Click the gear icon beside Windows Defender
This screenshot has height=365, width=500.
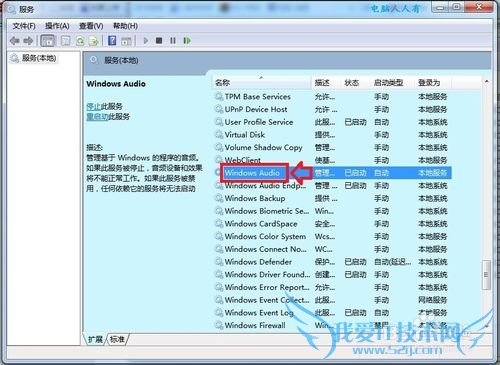point(219,262)
